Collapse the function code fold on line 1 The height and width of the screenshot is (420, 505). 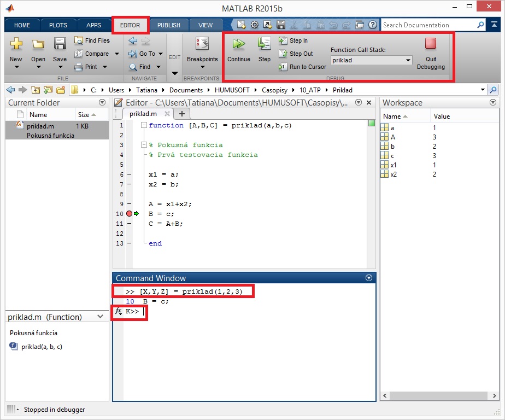(x=144, y=125)
